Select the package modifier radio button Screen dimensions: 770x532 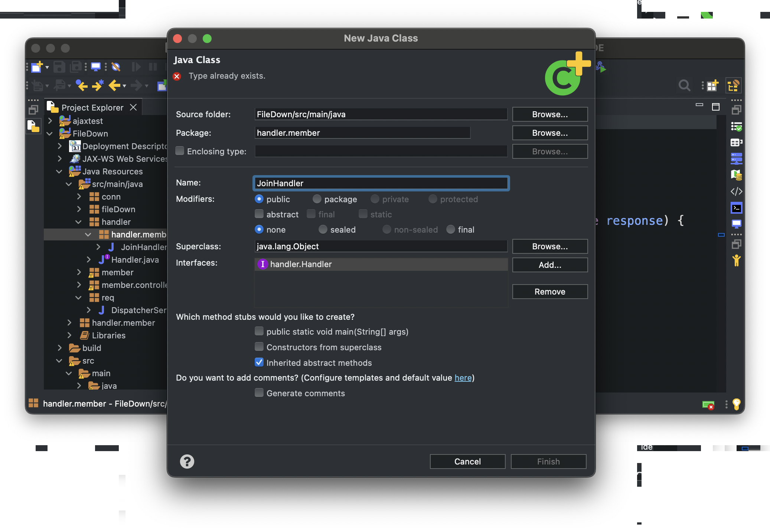[317, 199]
